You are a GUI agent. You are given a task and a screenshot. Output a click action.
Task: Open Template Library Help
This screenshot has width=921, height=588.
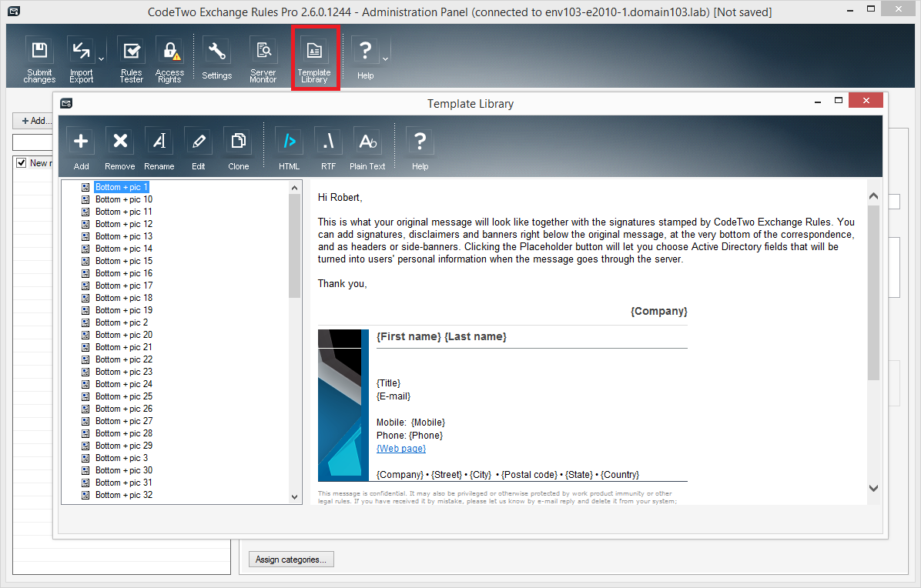pyautogui.click(x=420, y=149)
